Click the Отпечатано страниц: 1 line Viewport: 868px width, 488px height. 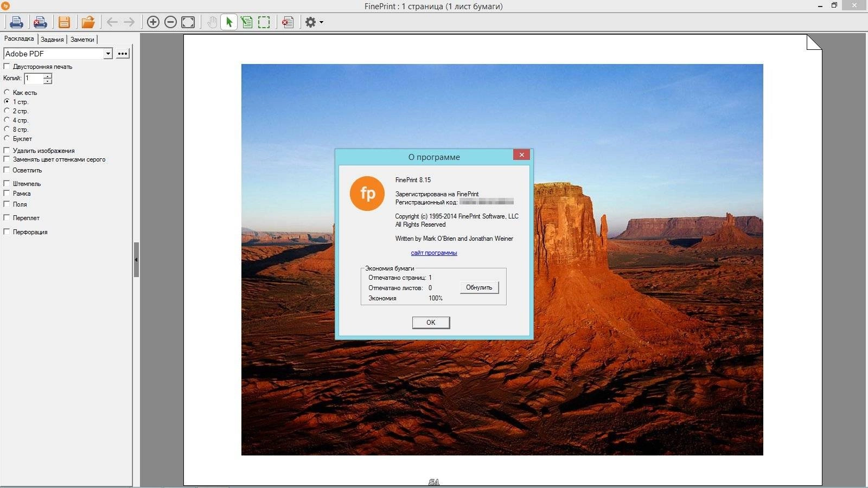(x=400, y=278)
